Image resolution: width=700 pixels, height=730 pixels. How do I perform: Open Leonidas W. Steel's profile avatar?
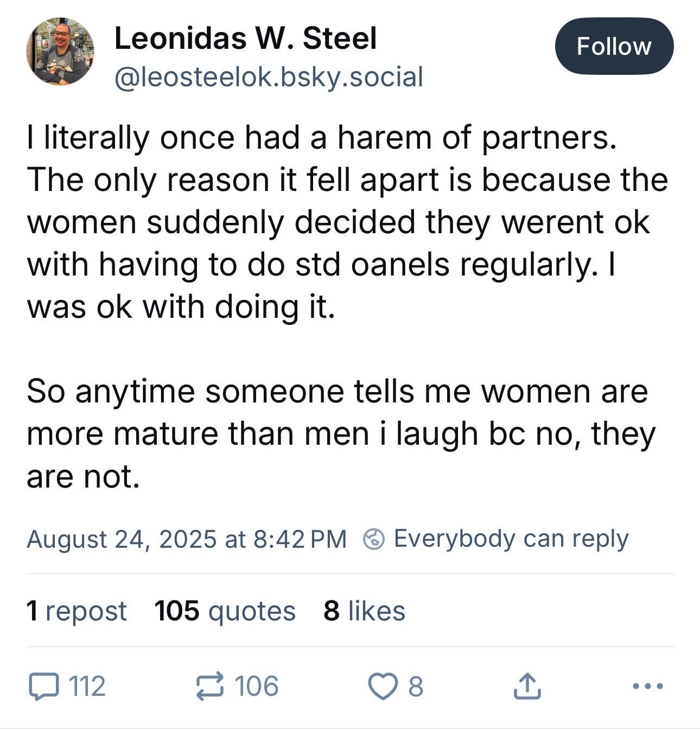click(x=60, y=52)
